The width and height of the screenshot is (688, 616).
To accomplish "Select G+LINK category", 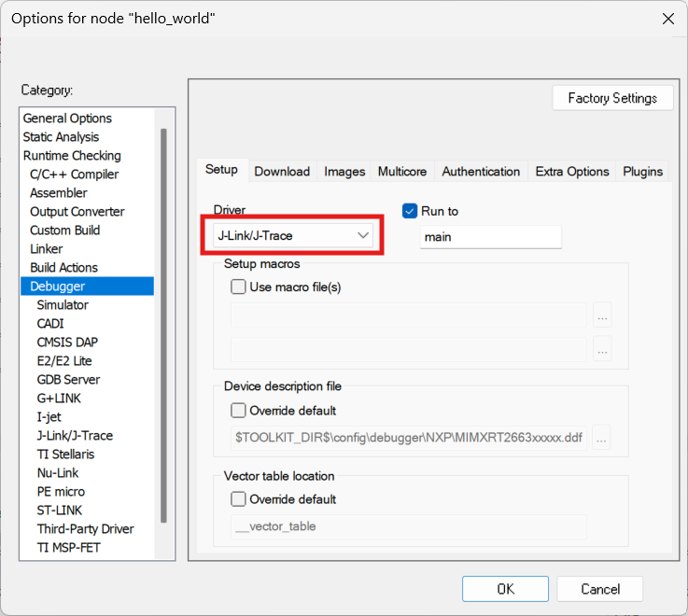I will [x=59, y=398].
